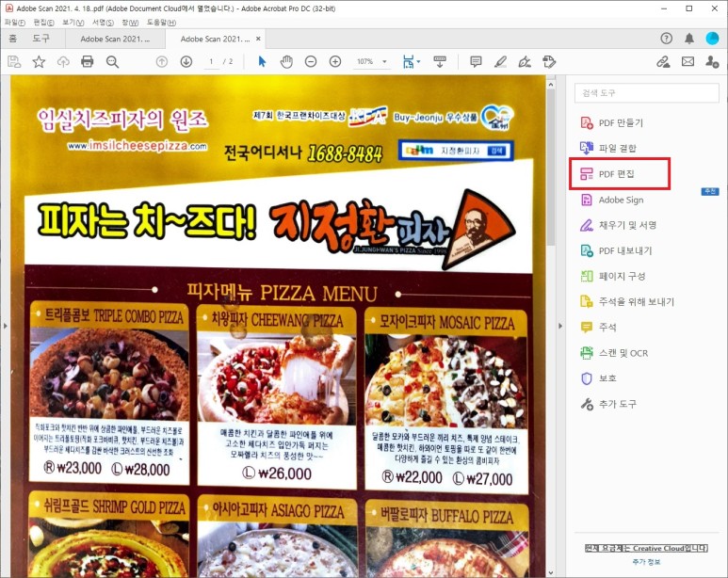Zoom out with the minus circle

pyautogui.click(x=311, y=61)
